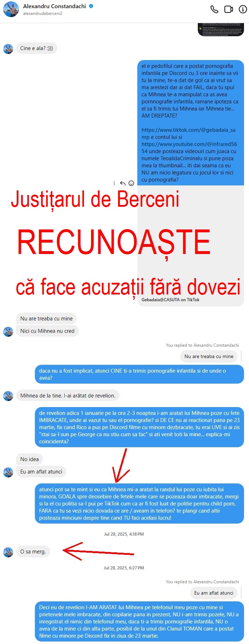The width and height of the screenshot is (249, 644).
Task: Start an audio call with phone icon
Action: (214, 9)
